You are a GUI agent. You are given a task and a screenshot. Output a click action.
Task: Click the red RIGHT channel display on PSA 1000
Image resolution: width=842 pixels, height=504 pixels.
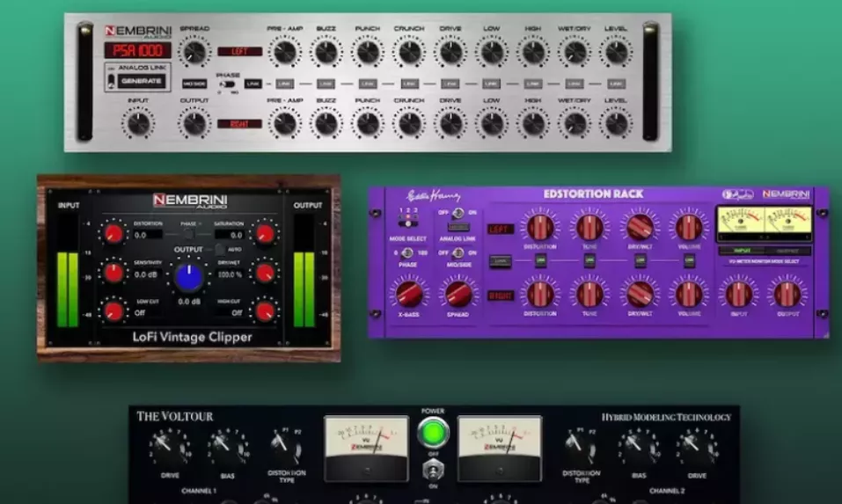pos(239,124)
